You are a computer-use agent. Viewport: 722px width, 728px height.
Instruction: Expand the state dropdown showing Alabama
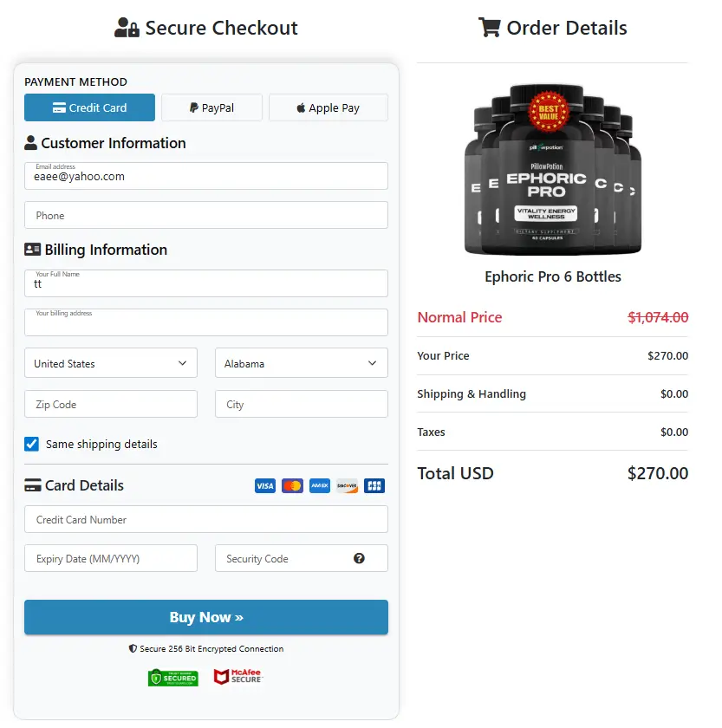[301, 362]
